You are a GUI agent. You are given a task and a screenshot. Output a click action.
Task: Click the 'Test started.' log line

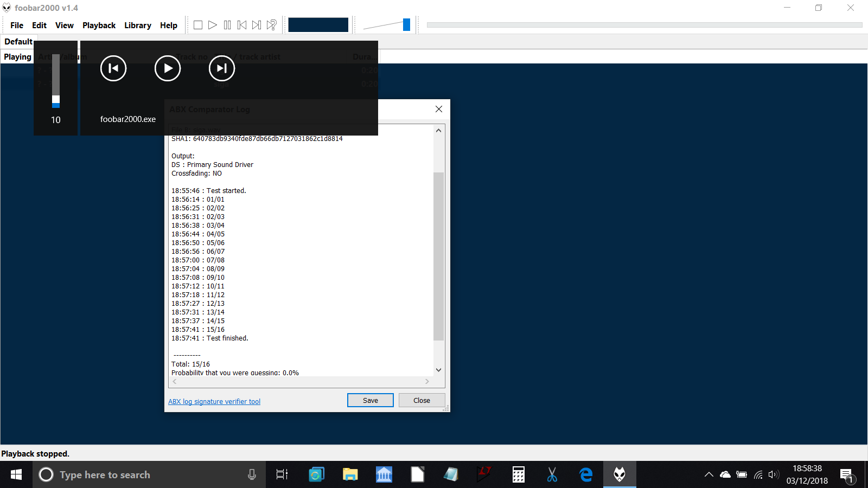[x=209, y=191]
